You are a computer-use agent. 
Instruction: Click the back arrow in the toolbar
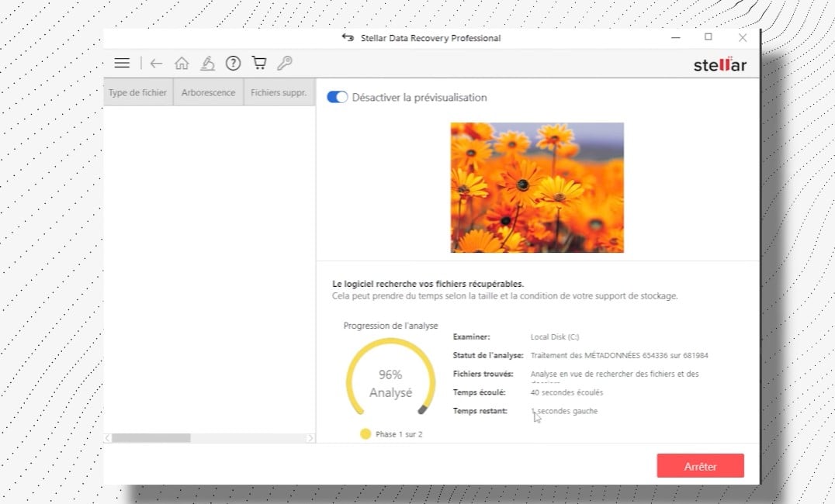pos(156,63)
